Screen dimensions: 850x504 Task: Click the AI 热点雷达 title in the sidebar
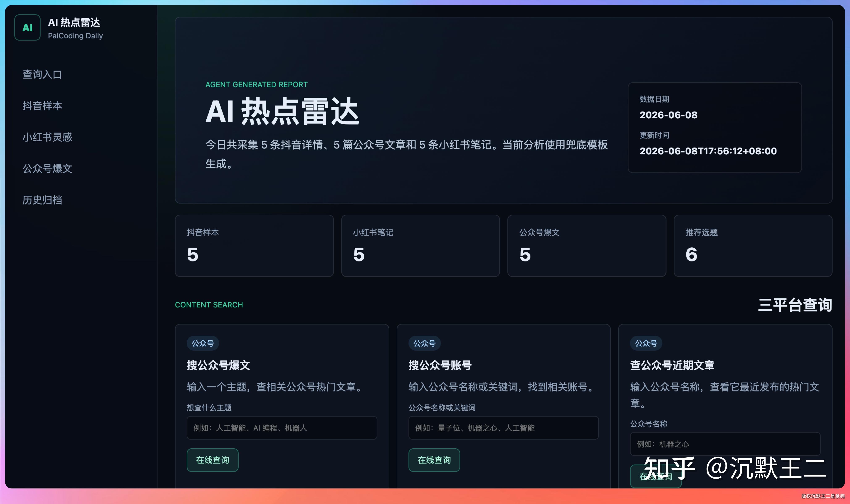[x=74, y=22]
